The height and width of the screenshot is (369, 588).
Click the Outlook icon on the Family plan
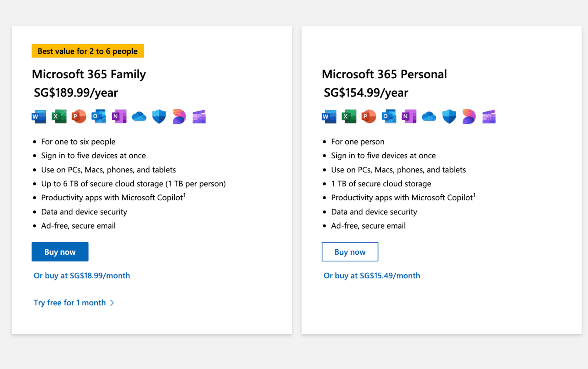99,117
